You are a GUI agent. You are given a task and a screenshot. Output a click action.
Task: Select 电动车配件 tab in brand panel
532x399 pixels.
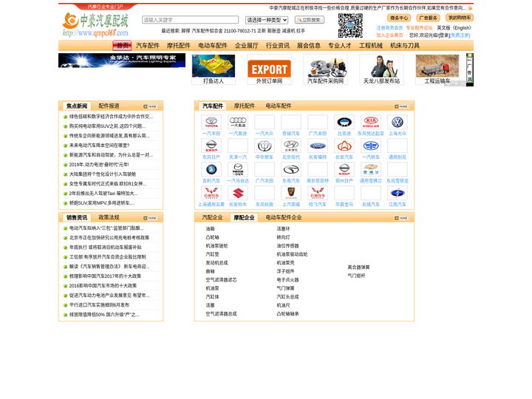(x=279, y=106)
